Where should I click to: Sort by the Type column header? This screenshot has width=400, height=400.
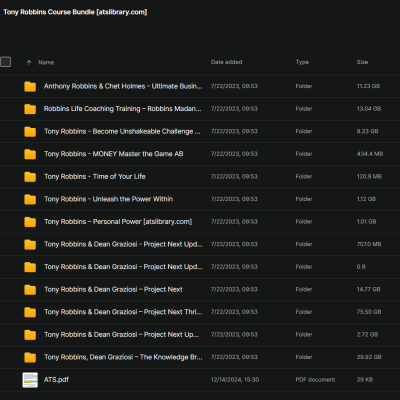pos(302,62)
